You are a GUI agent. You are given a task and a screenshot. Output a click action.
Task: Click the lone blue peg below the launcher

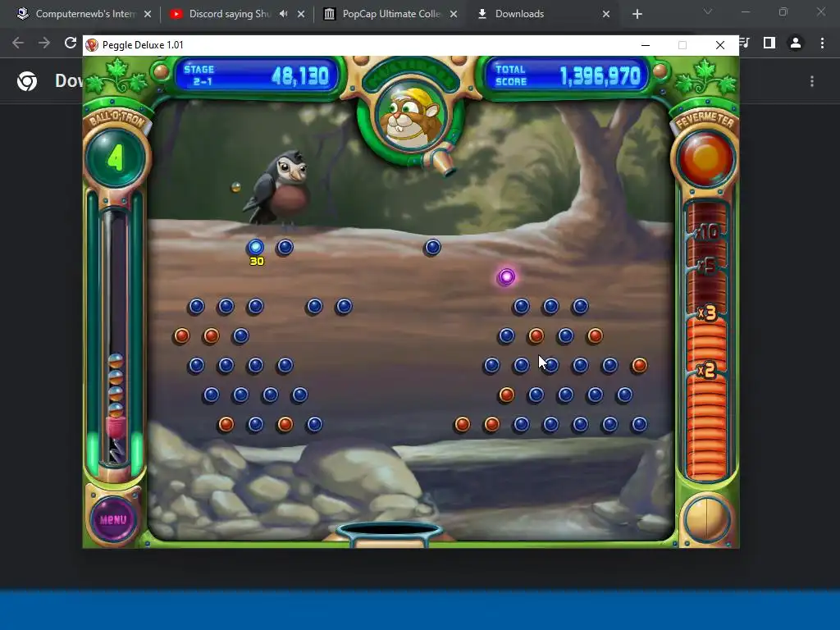point(432,247)
